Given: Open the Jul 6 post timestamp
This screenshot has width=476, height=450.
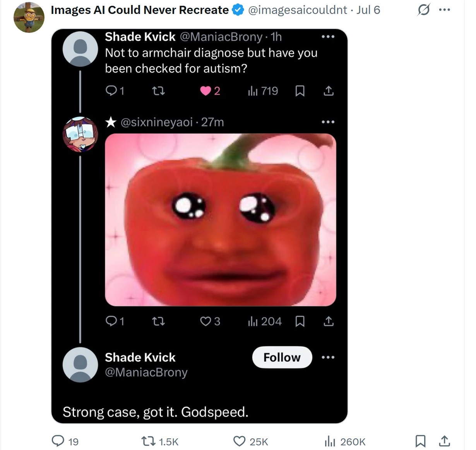Looking at the screenshot, I should click(x=368, y=10).
